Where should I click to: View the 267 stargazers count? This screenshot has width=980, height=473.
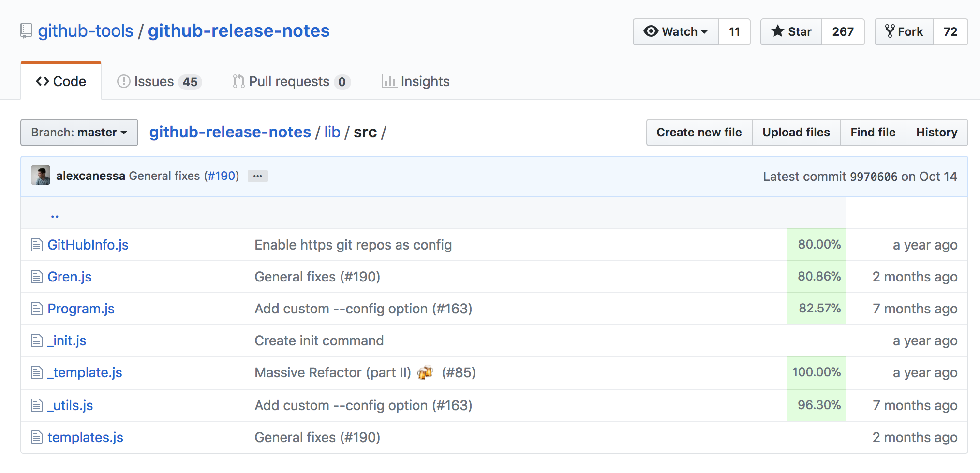(843, 32)
